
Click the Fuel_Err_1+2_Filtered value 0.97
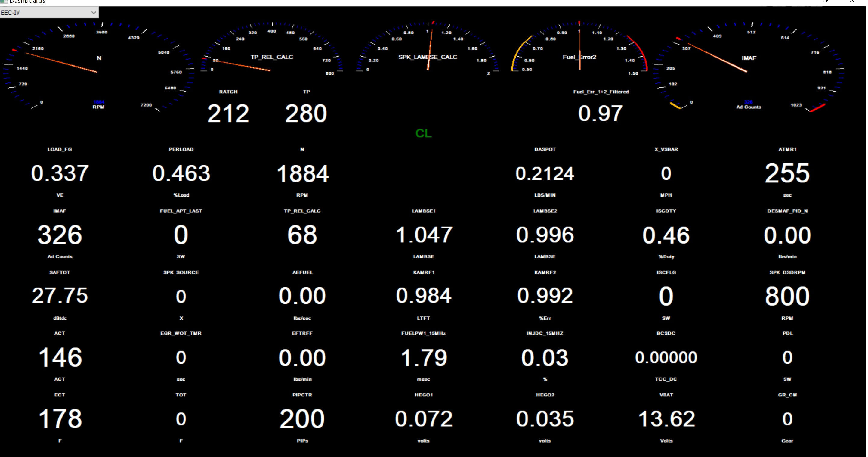(x=601, y=114)
